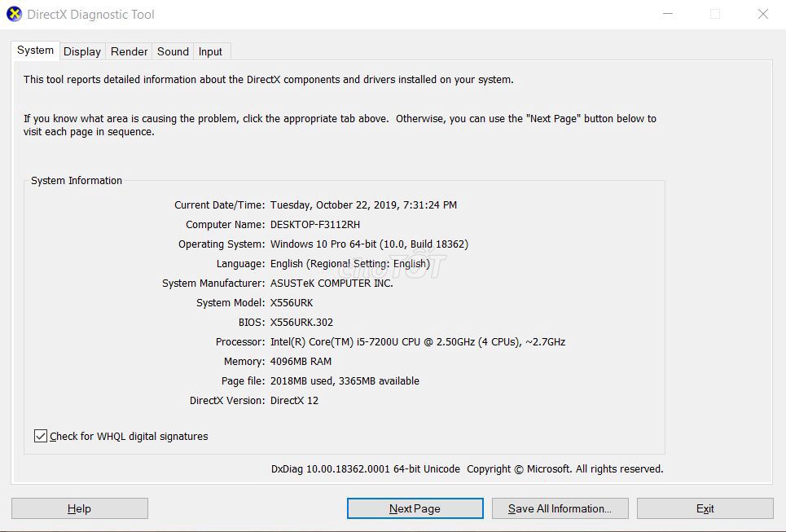Click the Copyright Microsoft notice text
Viewport: 786px width, 532px height.
[x=565, y=468]
